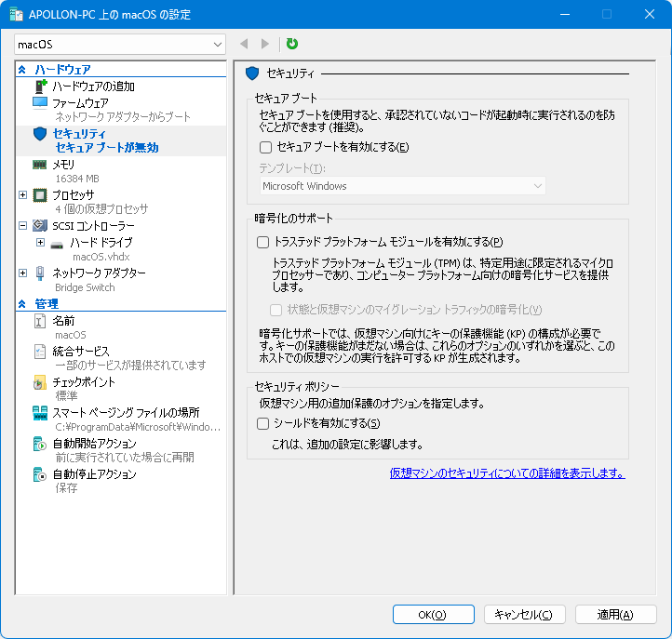Click macOS.vhdx under ハード ドライブ
This screenshot has height=639, width=672.
coord(101,257)
